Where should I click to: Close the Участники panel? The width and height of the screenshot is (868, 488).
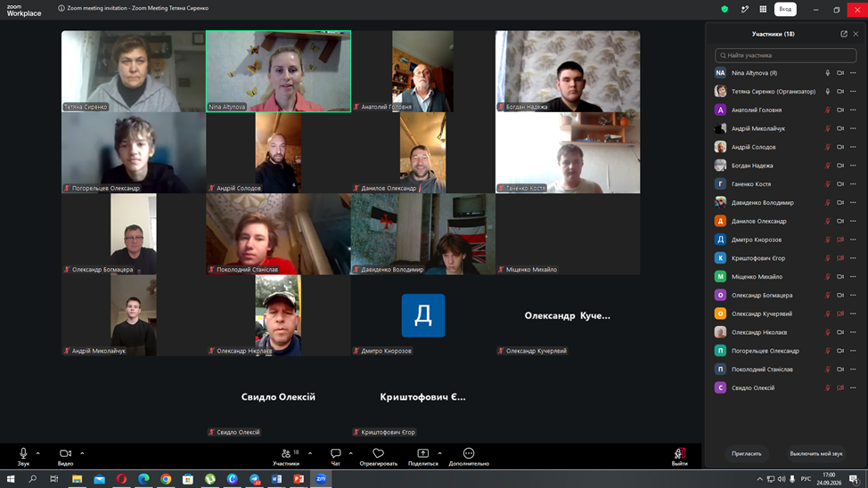click(856, 34)
